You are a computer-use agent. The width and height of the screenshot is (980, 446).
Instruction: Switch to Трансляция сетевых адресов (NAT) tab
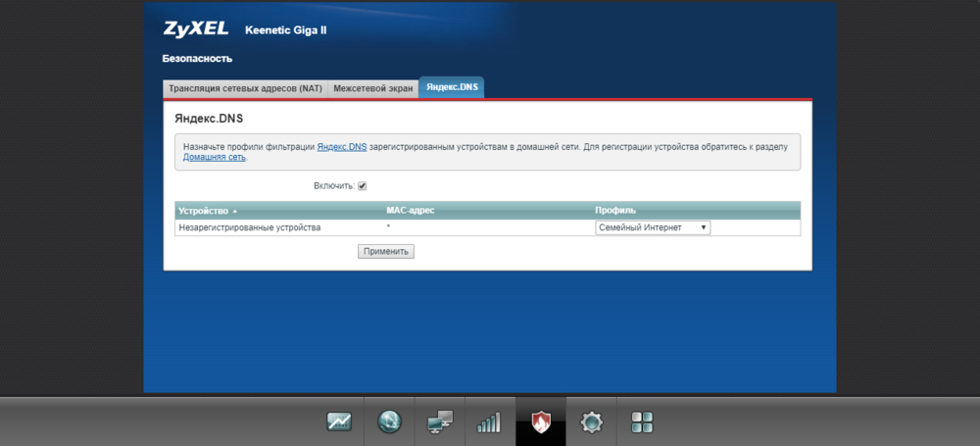point(245,89)
